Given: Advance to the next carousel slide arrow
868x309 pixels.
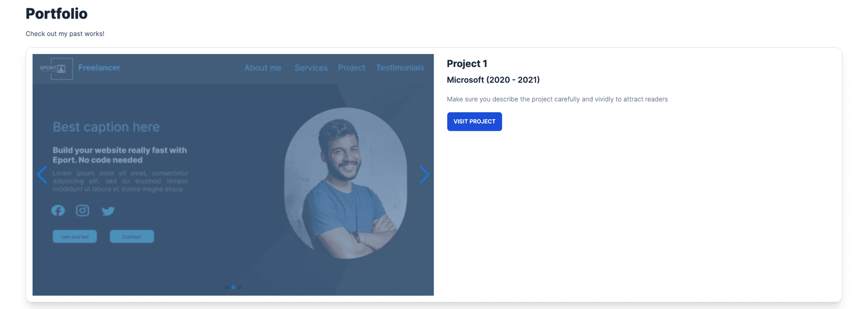Looking at the screenshot, I should point(424,175).
